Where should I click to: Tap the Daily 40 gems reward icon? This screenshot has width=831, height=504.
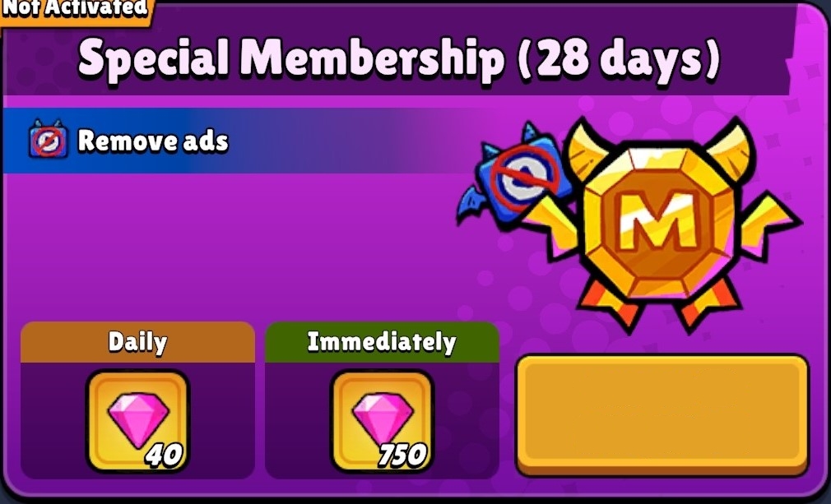coord(137,422)
